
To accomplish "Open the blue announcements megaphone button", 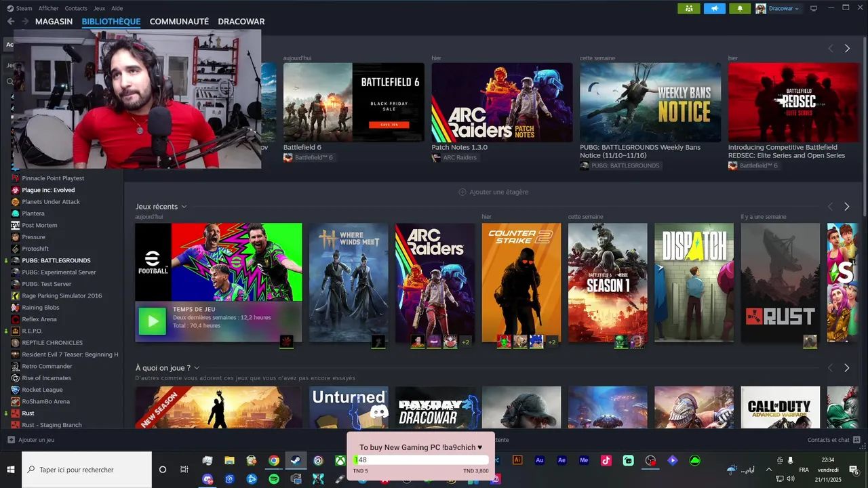I will tap(714, 8).
